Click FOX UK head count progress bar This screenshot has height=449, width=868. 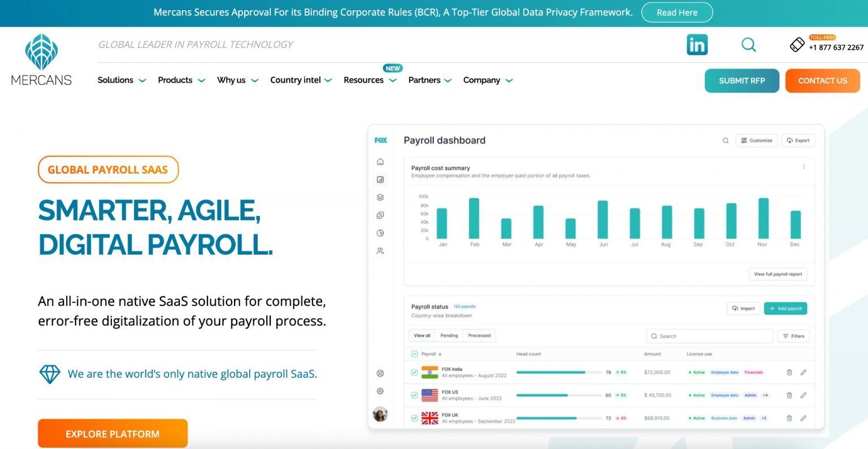[x=559, y=418]
